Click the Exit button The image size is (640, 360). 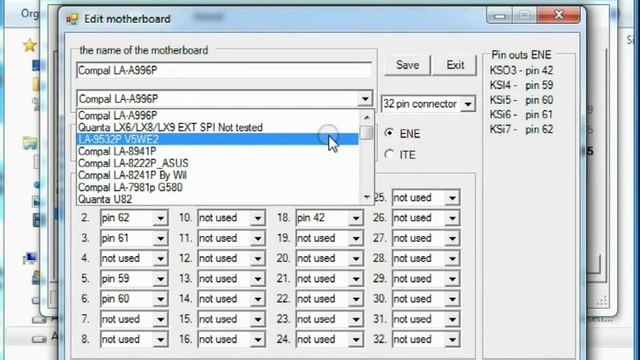(x=455, y=65)
